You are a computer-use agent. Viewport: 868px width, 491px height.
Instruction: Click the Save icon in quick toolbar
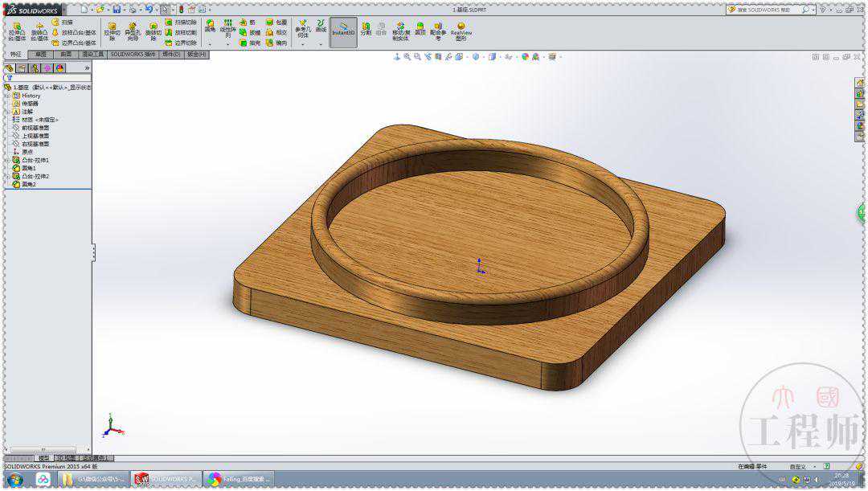point(117,9)
